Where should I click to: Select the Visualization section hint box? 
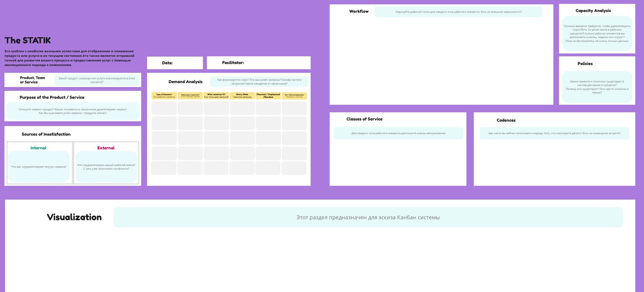click(368, 217)
